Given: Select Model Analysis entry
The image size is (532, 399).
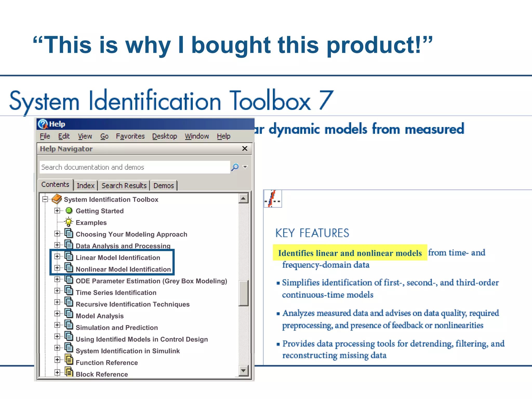Looking at the screenshot, I should 99,316.
